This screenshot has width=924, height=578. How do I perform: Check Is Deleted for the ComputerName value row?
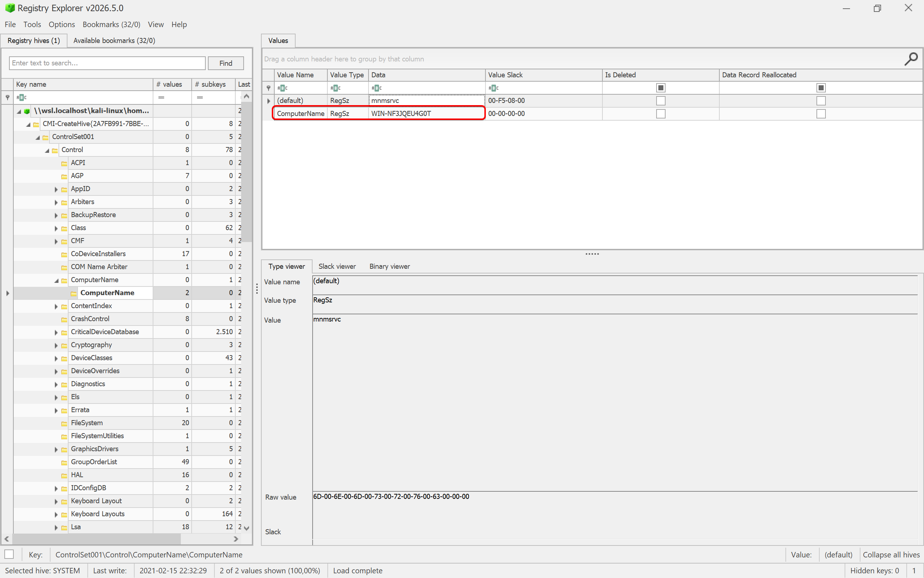coord(661,114)
